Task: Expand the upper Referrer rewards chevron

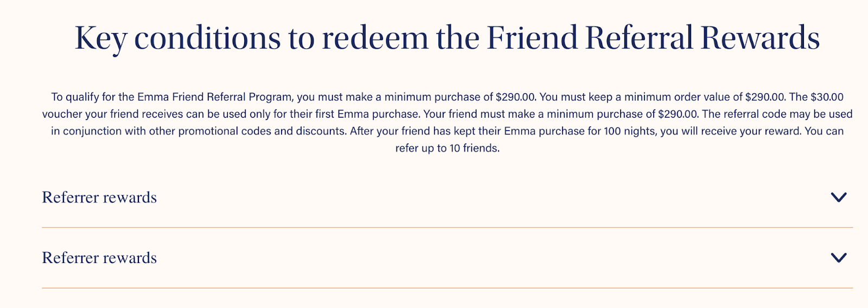Action: [839, 197]
